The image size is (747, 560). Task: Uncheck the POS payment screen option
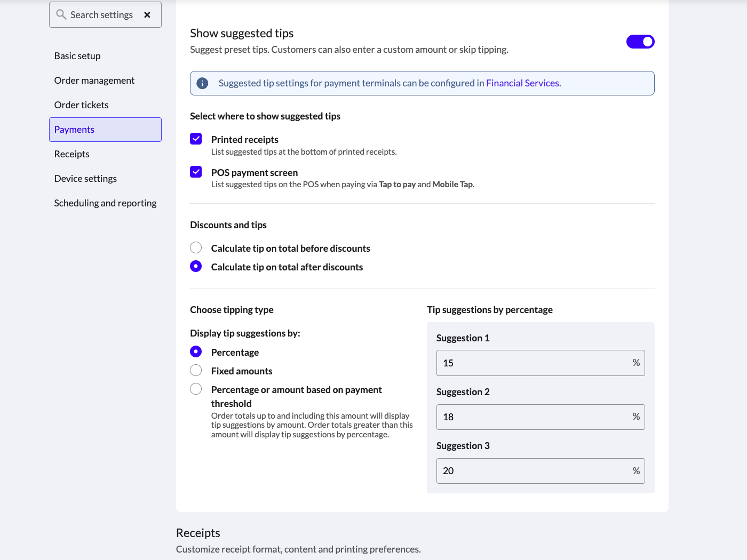[196, 172]
